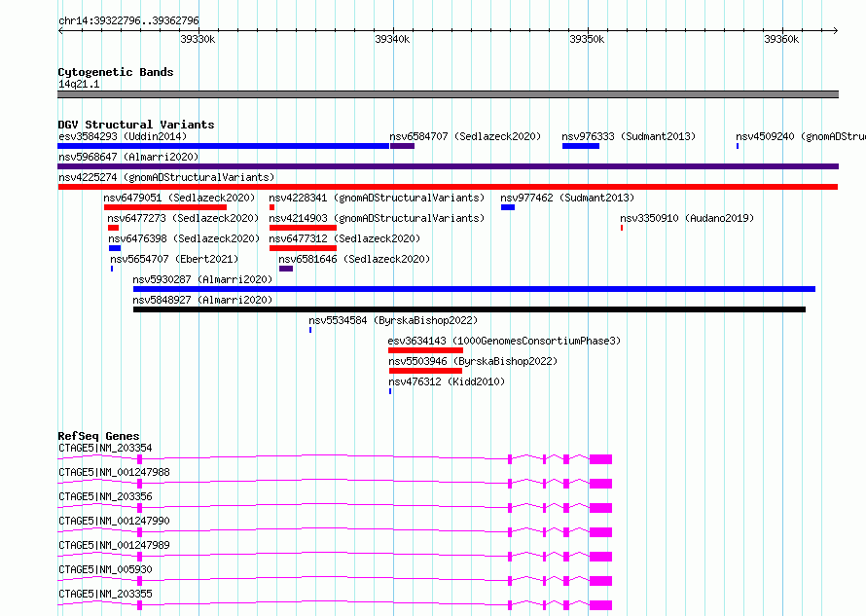The height and width of the screenshot is (616, 866).
Task: Select the long red nsv4225274 bar
Action: (x=448, y=187)
